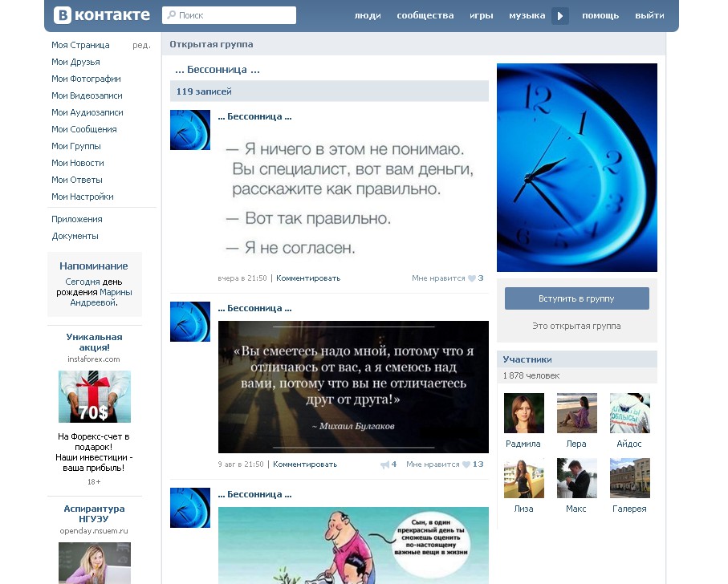The width and height of the screenshot is (728, 584).
Task: Open the Bulgakov post's clock avatar
Action: 190,322
